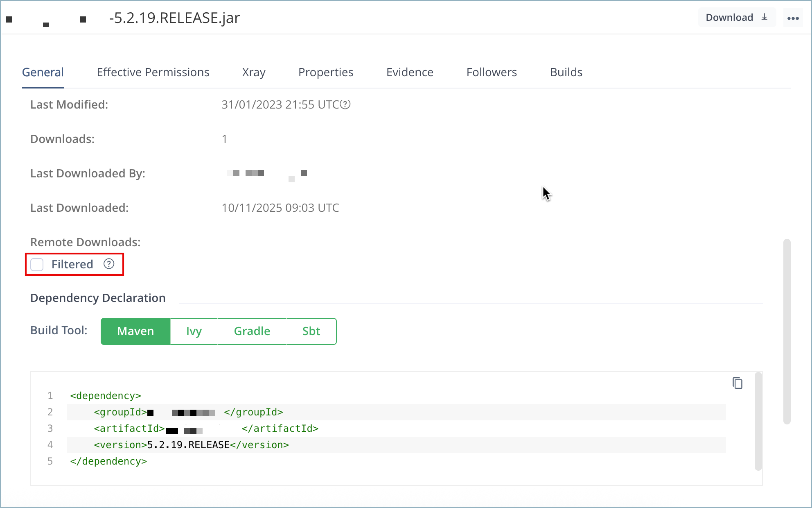The width and height of the screenshot is (812, 508).
Task: Select Sbt build tool
Action: click(311, 331)
